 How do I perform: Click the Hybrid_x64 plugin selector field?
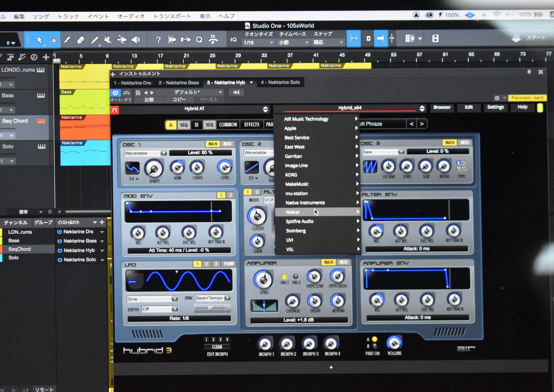point(350,108)
